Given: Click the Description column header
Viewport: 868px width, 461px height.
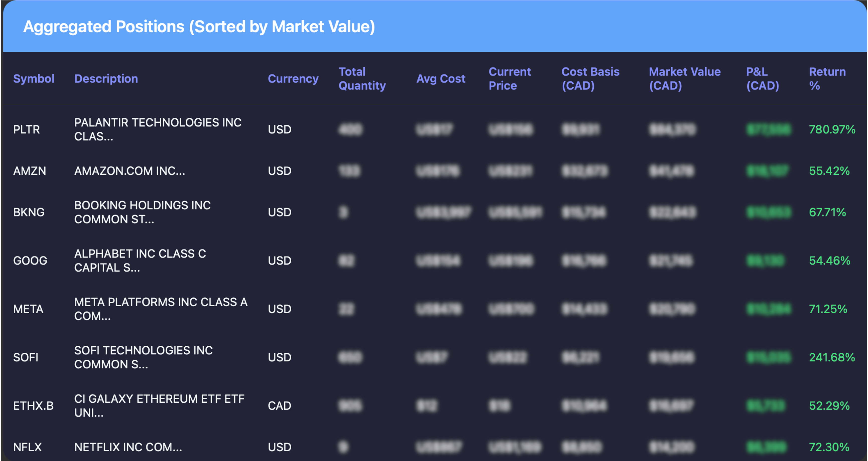Looking at the screenshot, I should [x=106, y=79].
